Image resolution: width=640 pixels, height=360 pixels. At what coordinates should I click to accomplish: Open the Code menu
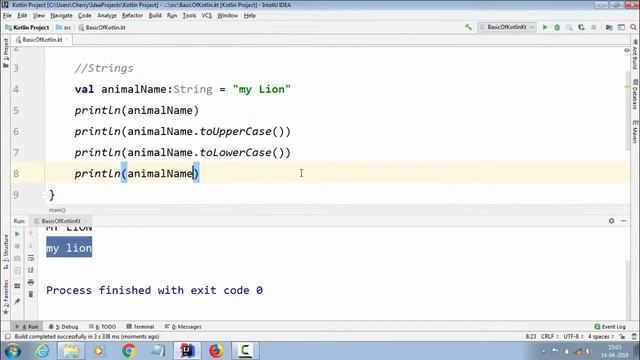84,16
